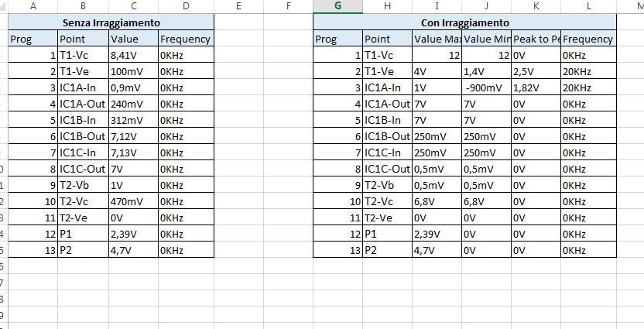
Task: Click the column D header
Action: (x=186, y=6)
